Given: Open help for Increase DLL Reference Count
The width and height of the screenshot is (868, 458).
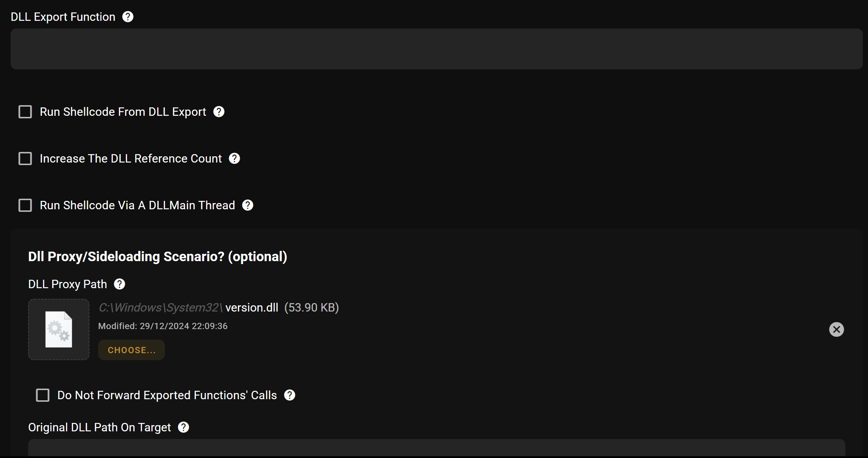Looking at the screenshot, I should coord(234,159).
